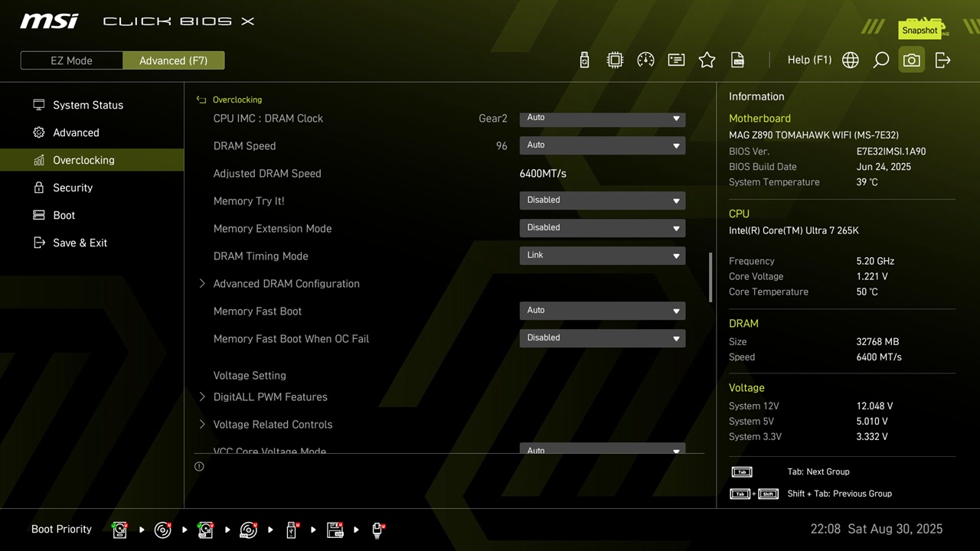The height and width of the screenshot is (551, 980).
Task: Open the DRAM Speed dropdown
Action: coord(603,145)
